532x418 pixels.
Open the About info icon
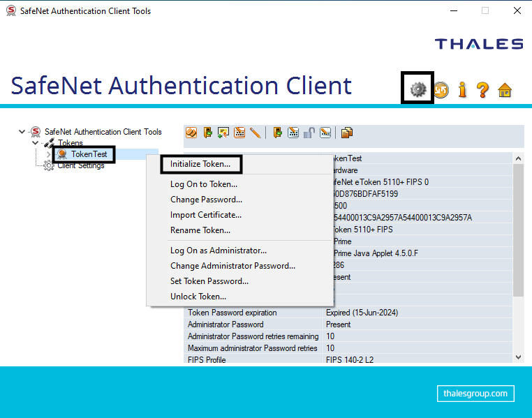pos(461,89)
